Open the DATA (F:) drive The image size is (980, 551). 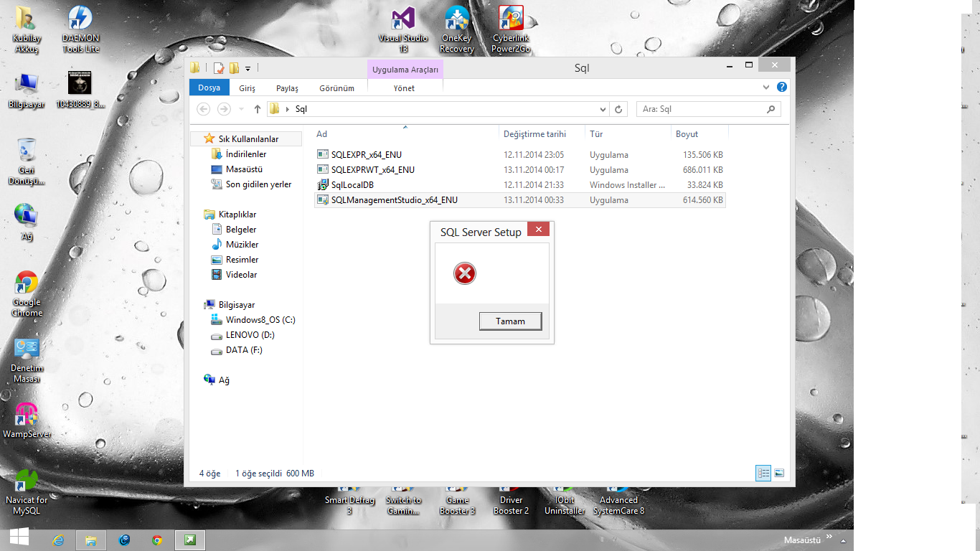237,350
